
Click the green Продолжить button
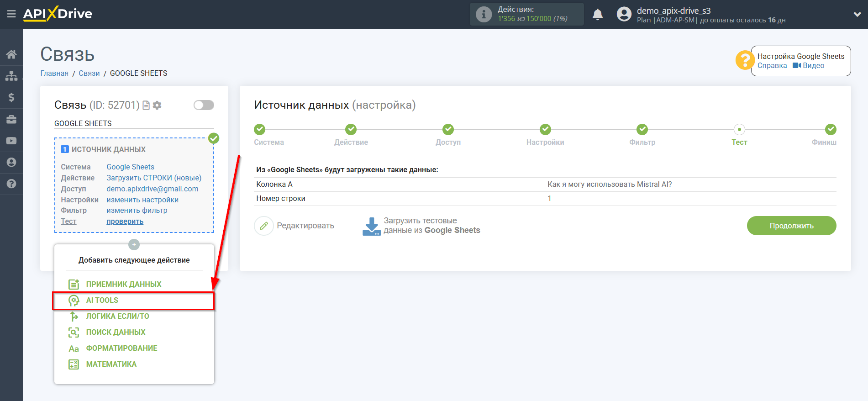pos(791,226)
